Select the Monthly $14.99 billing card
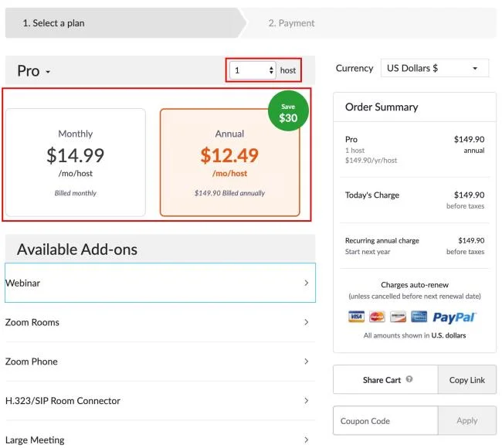Viewport: 502px width, 448px height. pos(76,162)
